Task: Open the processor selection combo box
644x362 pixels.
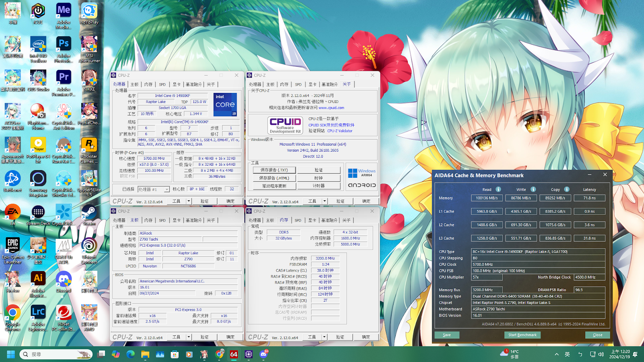Action: tap(154, 189)
